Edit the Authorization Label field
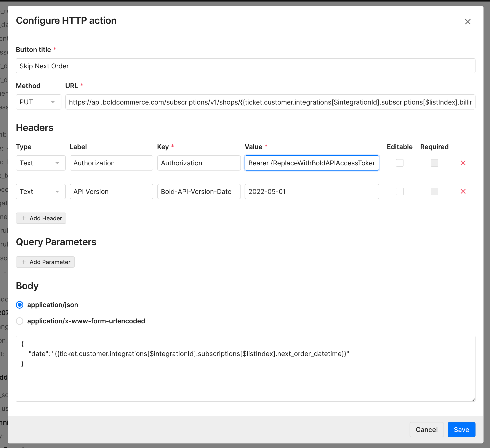The width and height of the screenshot is (490, 448). [111, 163]
